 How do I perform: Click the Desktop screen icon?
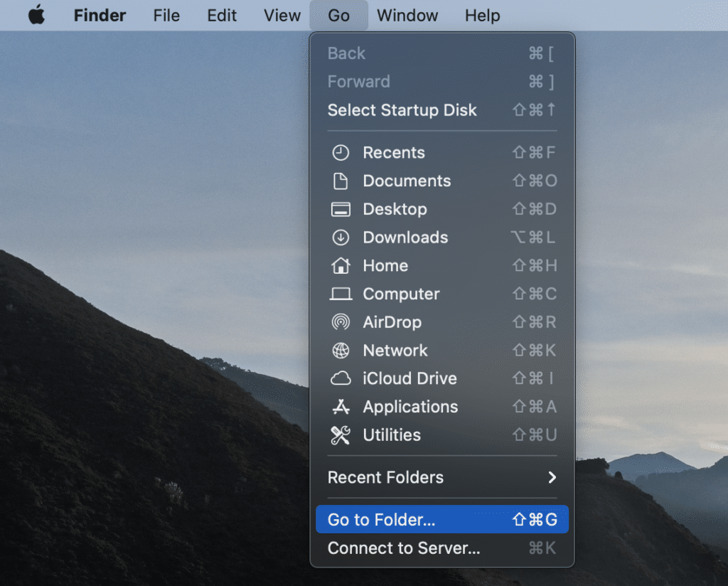click(341, 209)
